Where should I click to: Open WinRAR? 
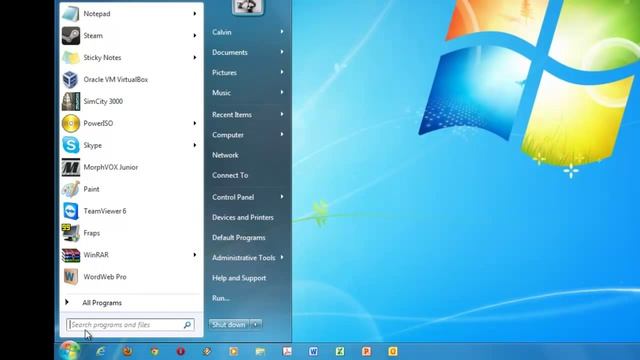131,255
